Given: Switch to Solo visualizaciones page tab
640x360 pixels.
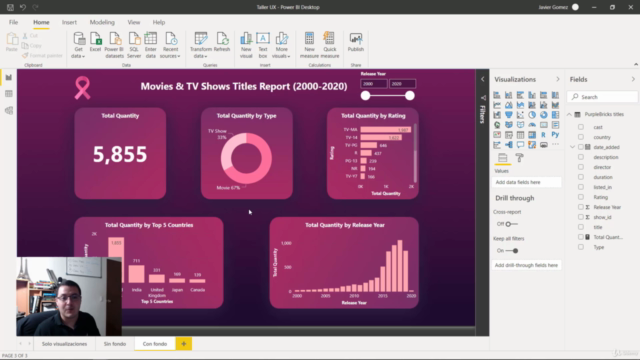Looking at the screenshot, I should 64,344.
